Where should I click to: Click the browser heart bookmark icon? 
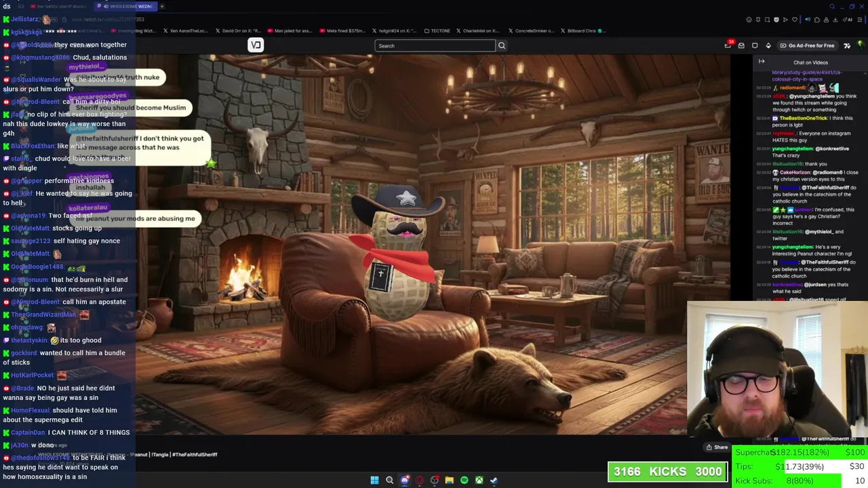point(795,20)
